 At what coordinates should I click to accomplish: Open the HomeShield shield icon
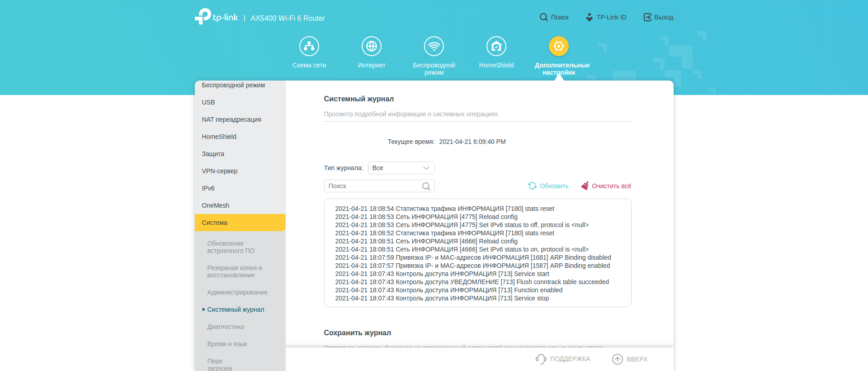tap(496, 46)
